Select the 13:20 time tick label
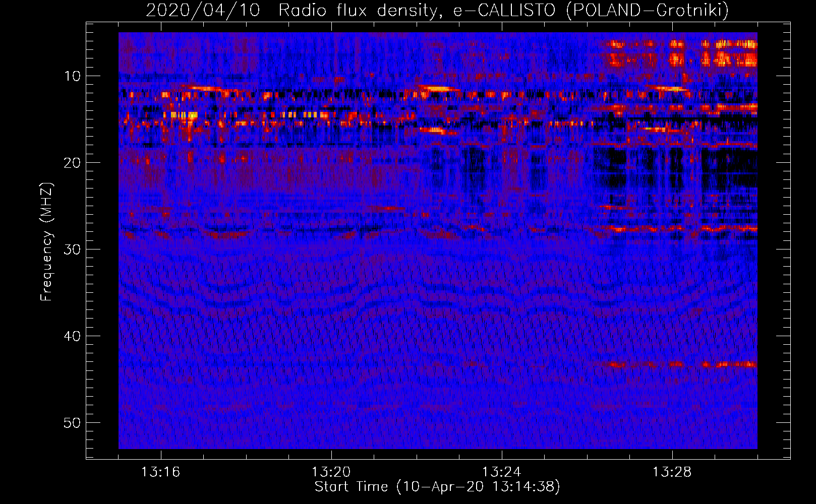This screenshot has height=504, width=816. coord(331,472)
